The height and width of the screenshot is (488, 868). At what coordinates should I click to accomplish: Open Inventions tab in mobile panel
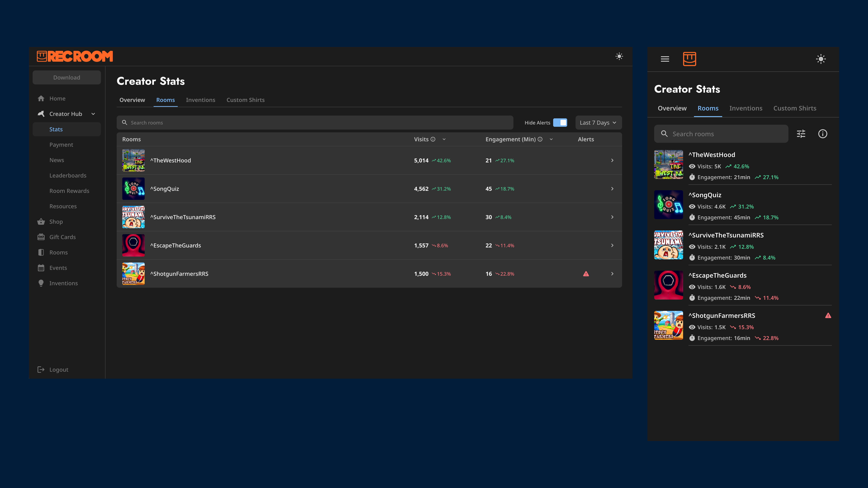click(746, 108)
